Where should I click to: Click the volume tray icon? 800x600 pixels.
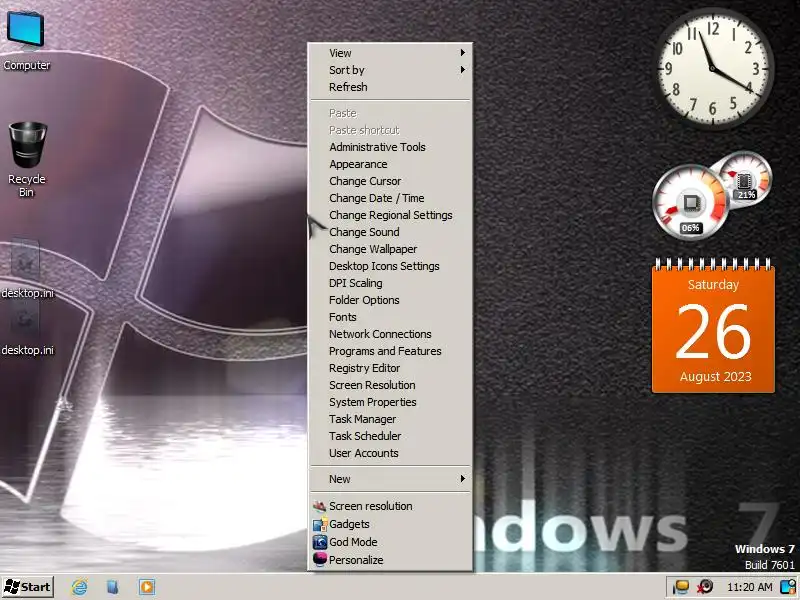click(x=706, y=587)
